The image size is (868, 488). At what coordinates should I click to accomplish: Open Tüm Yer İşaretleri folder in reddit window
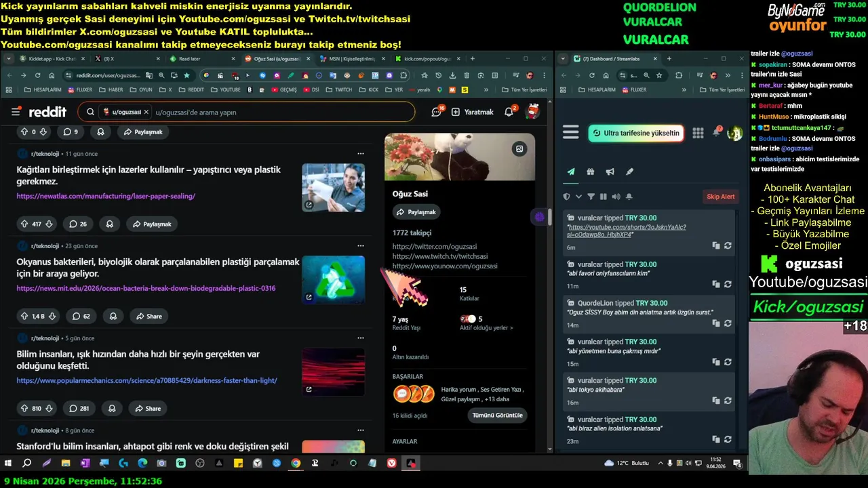click(x=524, y=89)
